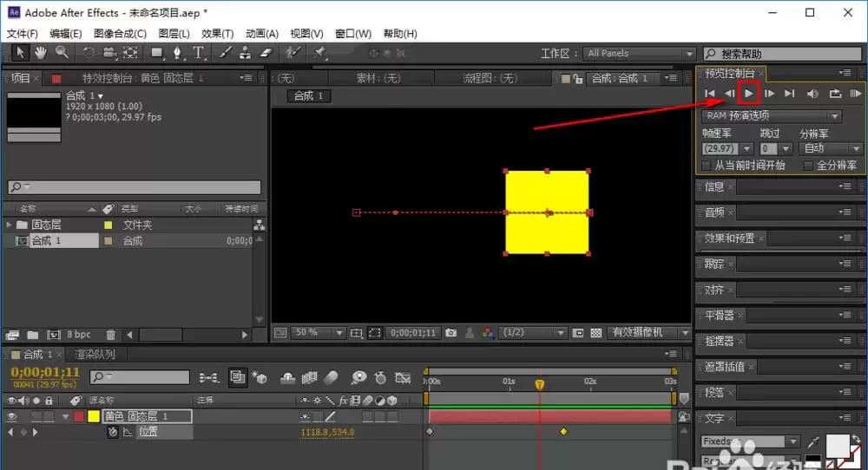
Task: Open the Graph Editor icon
Action: [x=403, y=378]
